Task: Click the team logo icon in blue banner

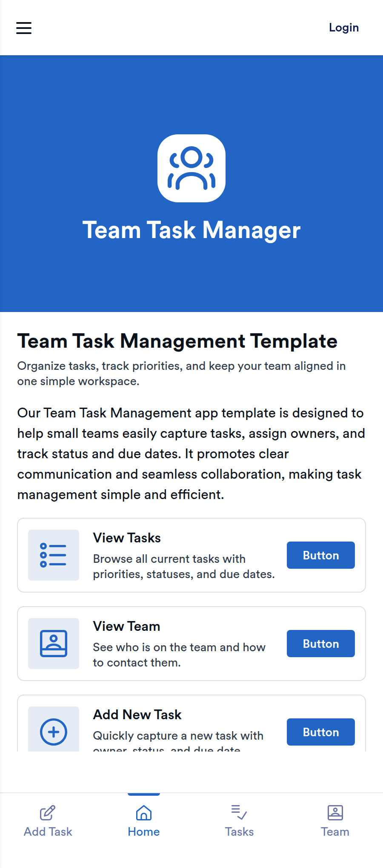Action: coord(191,168)
